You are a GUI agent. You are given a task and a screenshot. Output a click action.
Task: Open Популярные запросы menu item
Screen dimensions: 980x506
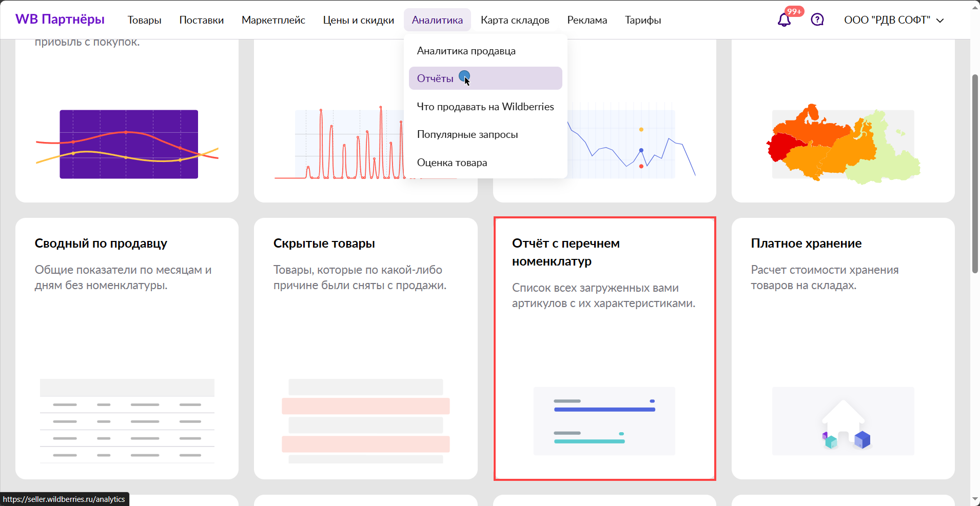(x=467, y=134)
